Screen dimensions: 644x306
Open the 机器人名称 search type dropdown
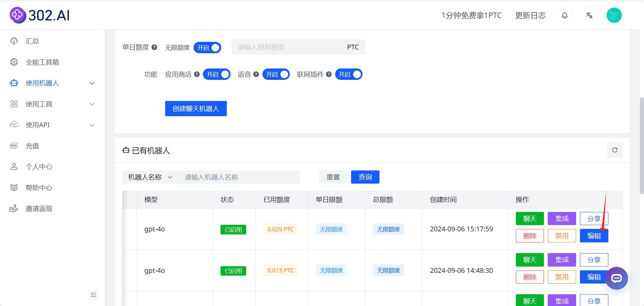[151, 177]
